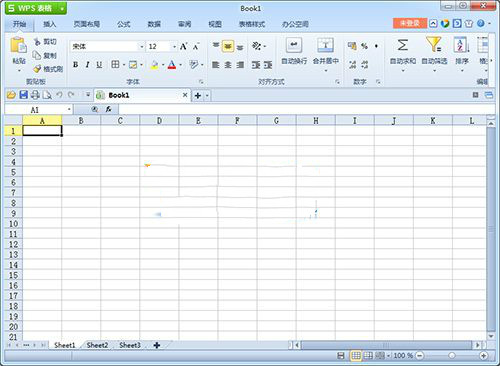Click the zoom slider handle
This screenshot has height=366, width=500.
(x=451, y=356)
